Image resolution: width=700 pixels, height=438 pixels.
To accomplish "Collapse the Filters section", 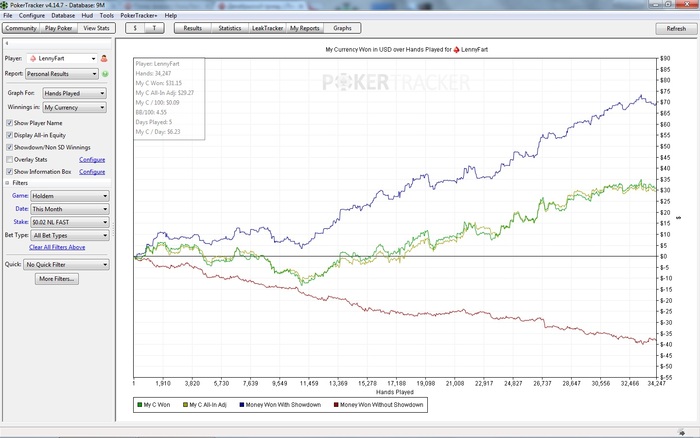I will coord(7,183).
